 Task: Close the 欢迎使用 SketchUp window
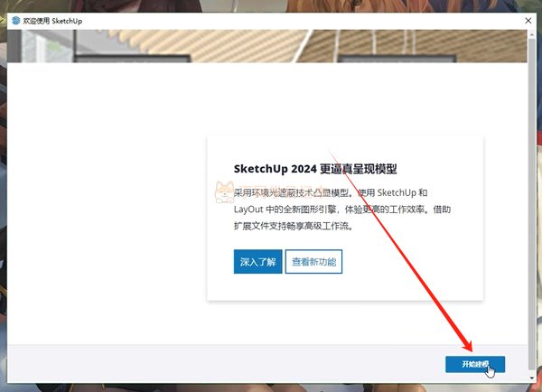pyautogui.click(x=528, y=21)
